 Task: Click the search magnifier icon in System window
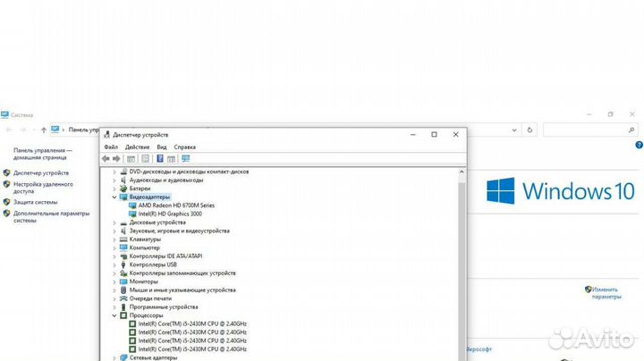point(631,130)
